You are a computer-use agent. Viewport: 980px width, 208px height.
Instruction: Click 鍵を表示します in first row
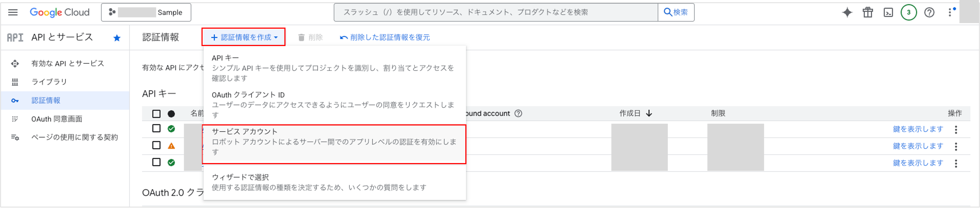[x=918, y=129]
